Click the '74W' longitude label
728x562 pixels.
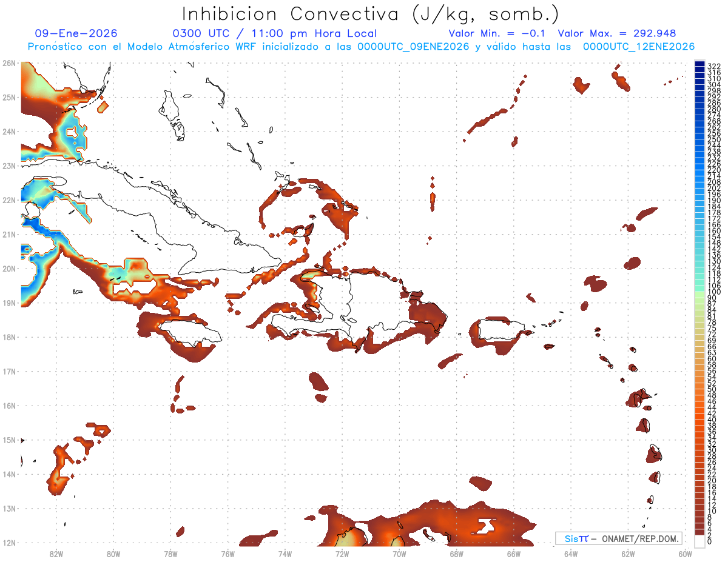pyautogui.click(x=285, y=554)
